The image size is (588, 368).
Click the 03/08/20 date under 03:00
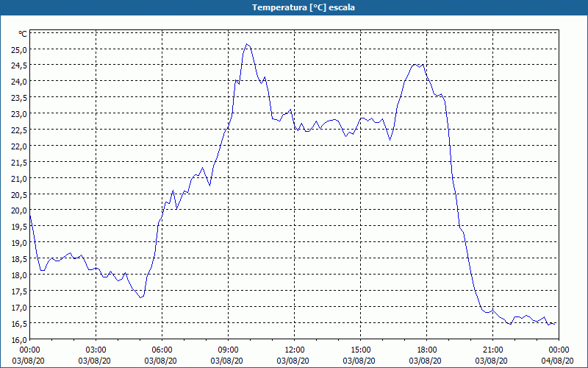click(95, 361)
